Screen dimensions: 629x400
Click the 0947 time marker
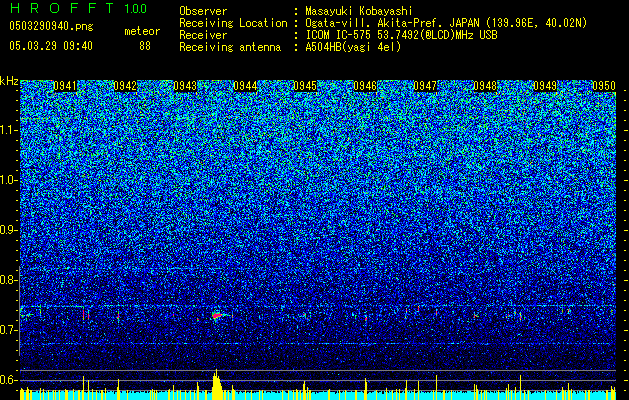pyautogui.click(x=425, y=86)
